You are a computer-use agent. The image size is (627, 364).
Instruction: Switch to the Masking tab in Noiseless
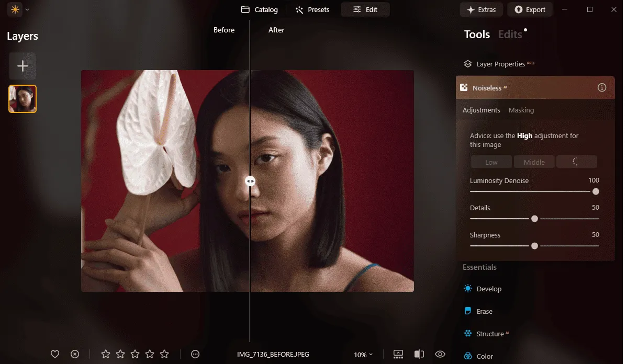[x=521, y=110]
